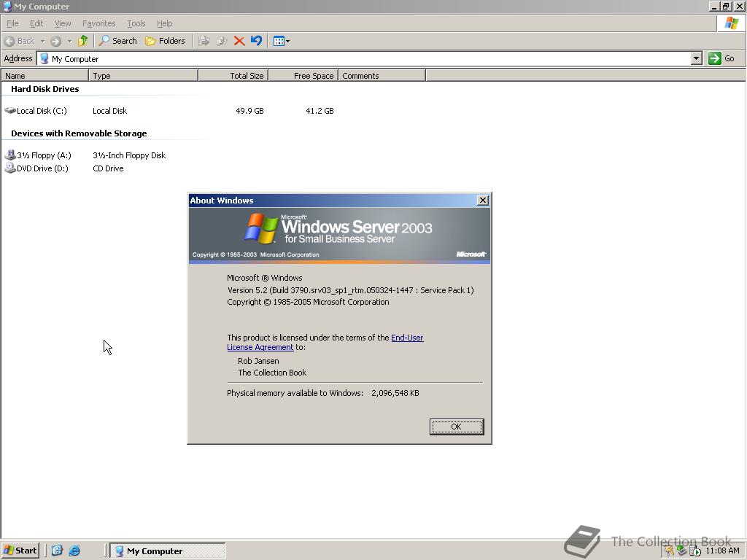Click the Forward navigation arrow

[55, 41]
